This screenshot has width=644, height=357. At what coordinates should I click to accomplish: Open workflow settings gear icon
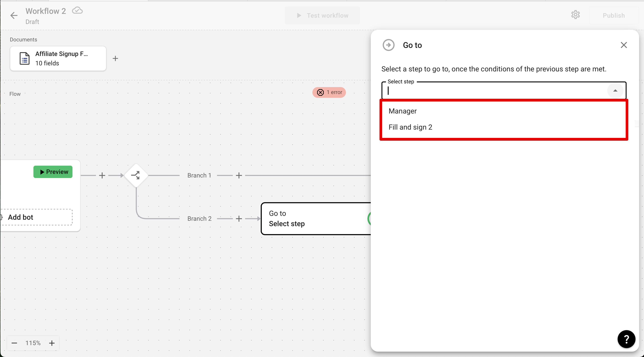pos(576,15)
